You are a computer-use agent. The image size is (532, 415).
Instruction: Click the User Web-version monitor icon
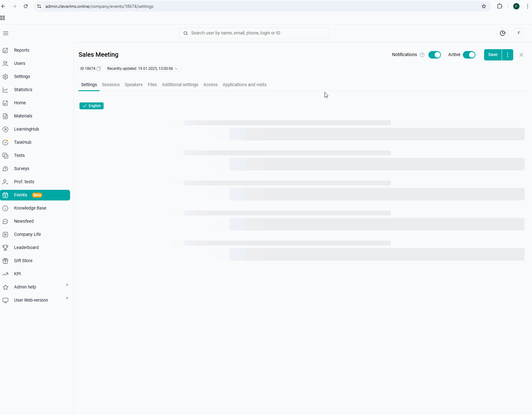click(5, 300)
